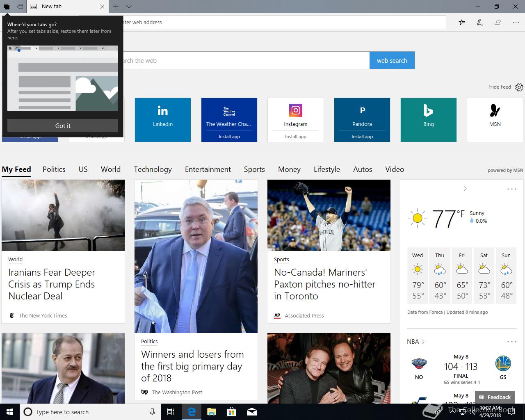The height and width of the screenshot is (420, 525).
Task: Switch to US feed tab
Action: (x=83, y=169)
